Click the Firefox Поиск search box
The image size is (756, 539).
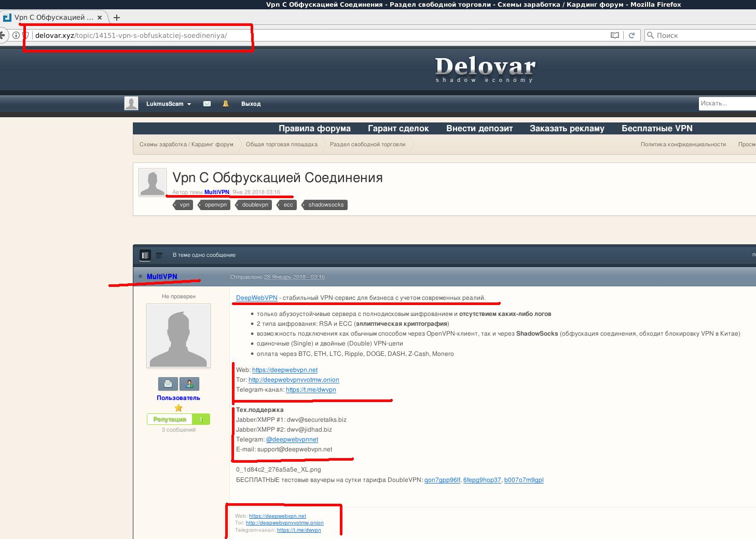(700, 35)
